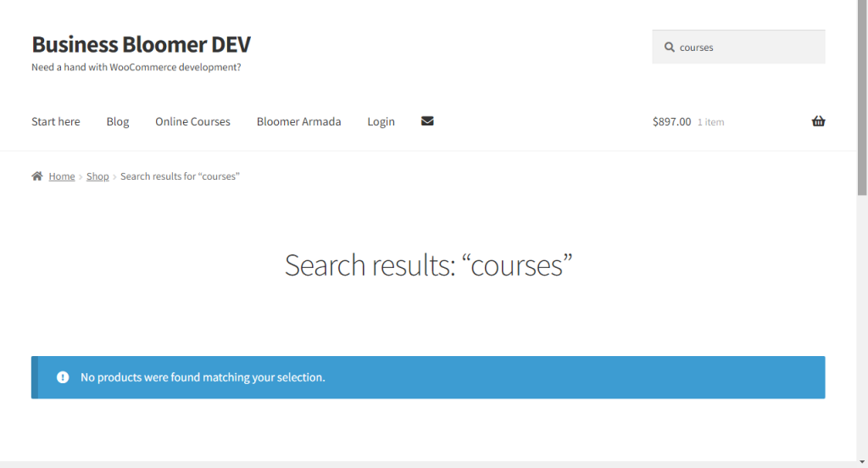The image size is (868, 468).
Task: Click the Home breadcrumb link
Action: [61, 176]
